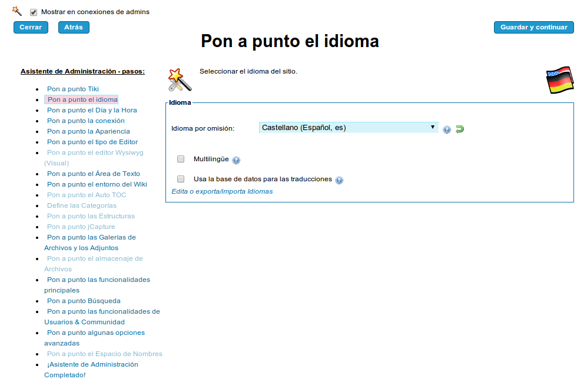Open help icon next to Multilingüe
Screen dimensions: 587x392
coord(236,160)
